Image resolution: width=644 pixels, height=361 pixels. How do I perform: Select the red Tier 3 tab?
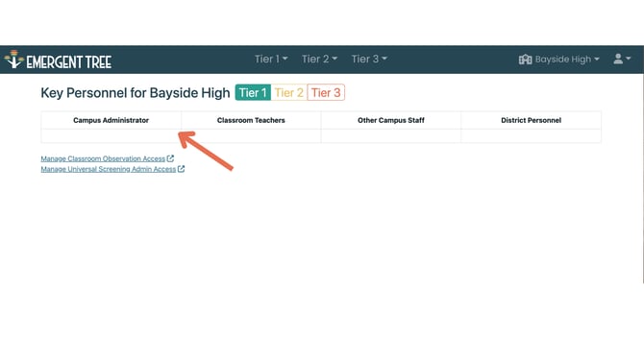click(326, 93)
